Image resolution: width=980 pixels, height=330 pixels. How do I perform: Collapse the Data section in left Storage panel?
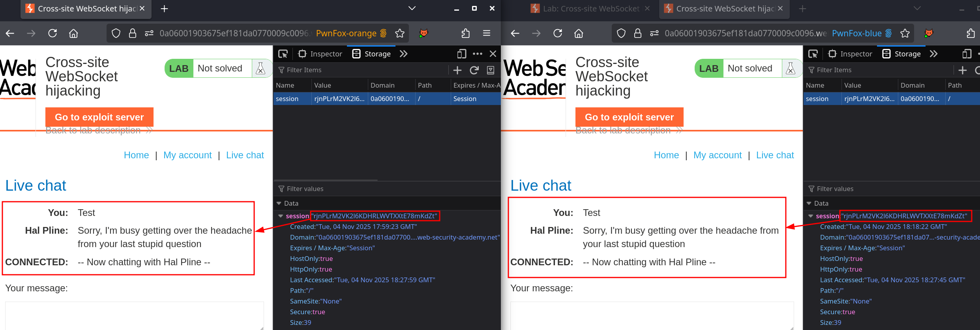[279, 203]
